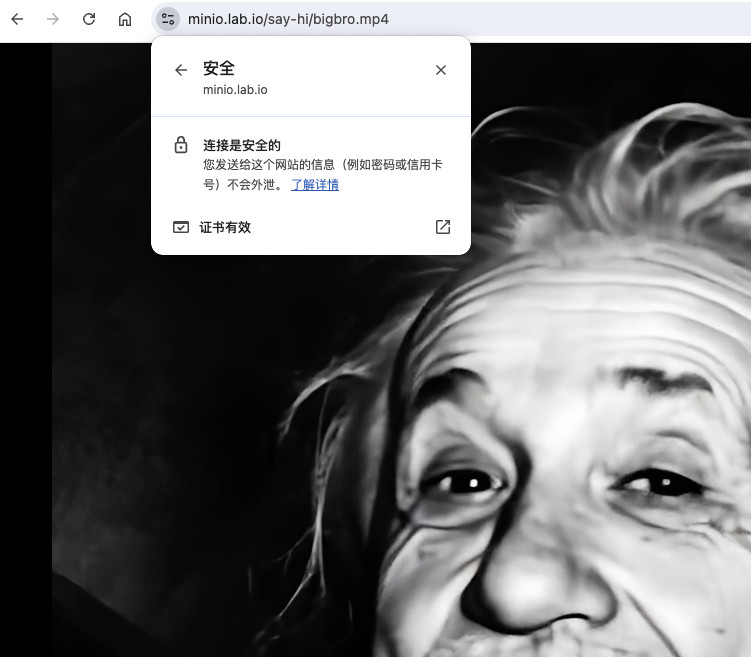Open the home page icon
751x657 pixels.
coord(125,19)
